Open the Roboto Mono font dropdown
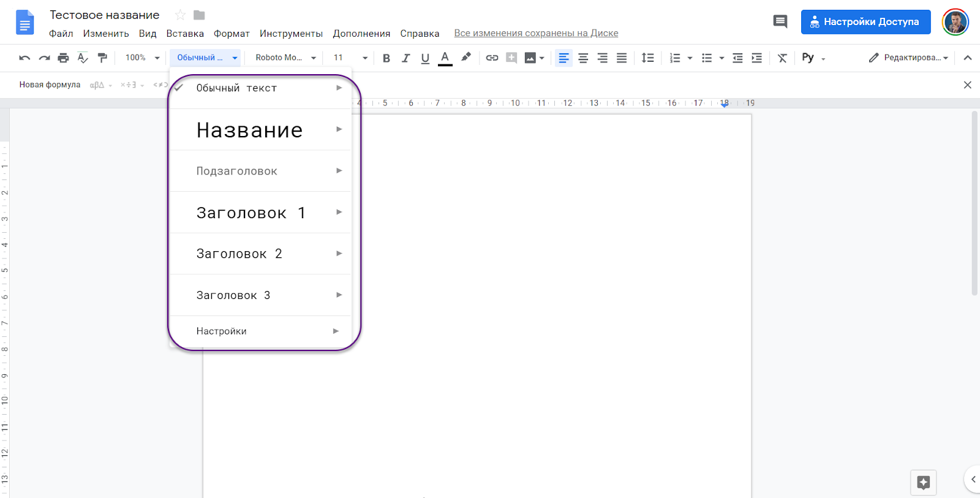The height and width of the screenshot is (498, 980). tap(285, 58)
